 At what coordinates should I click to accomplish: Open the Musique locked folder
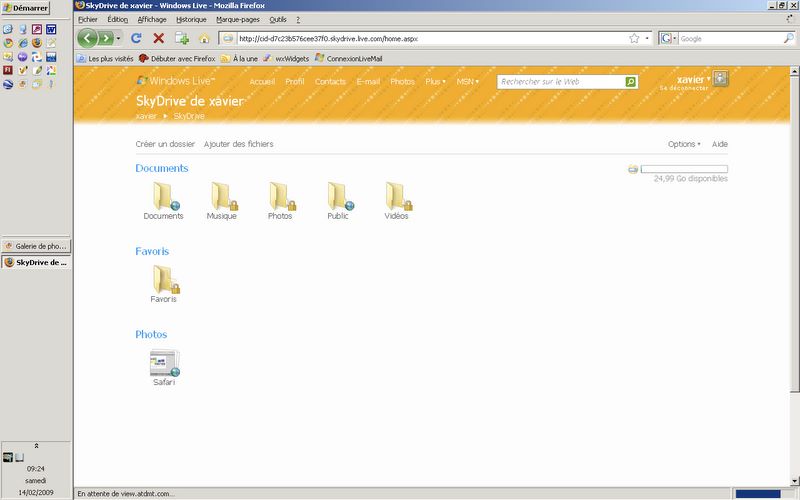click(x=222, y=201)
